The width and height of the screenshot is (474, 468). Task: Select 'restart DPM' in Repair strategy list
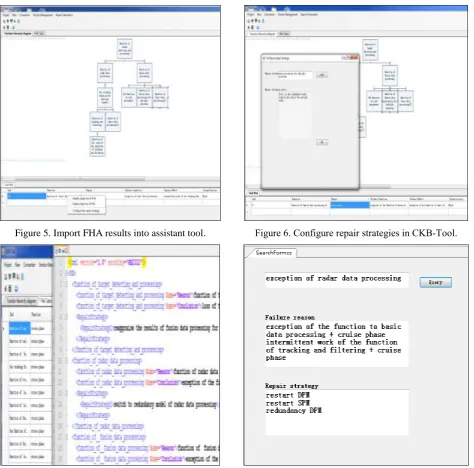[288, 395]
